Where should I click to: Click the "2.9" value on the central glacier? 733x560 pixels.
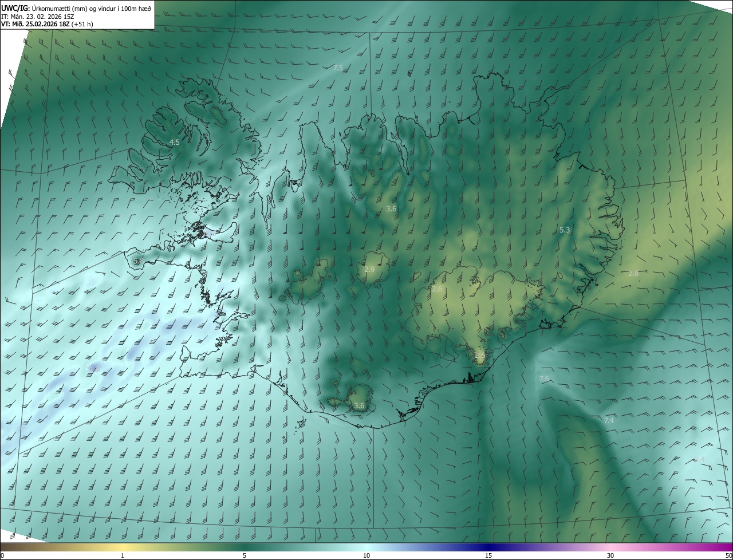pos(369,269)
